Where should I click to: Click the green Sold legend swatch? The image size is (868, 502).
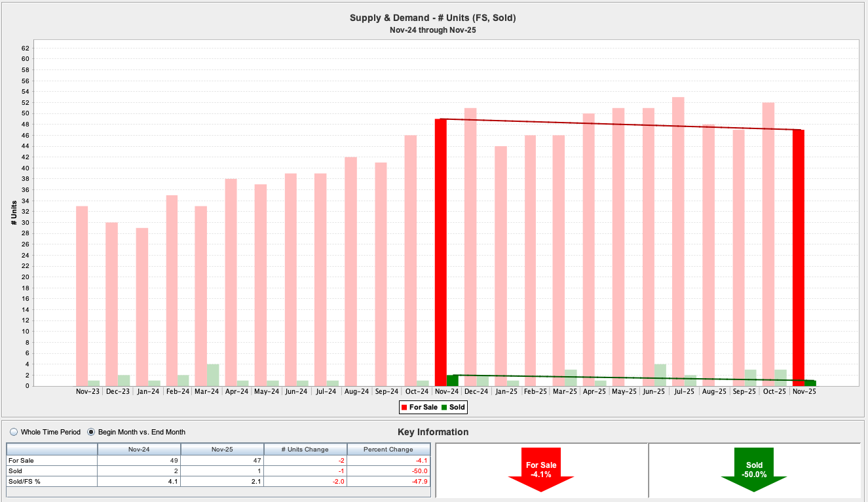point(443,408)
